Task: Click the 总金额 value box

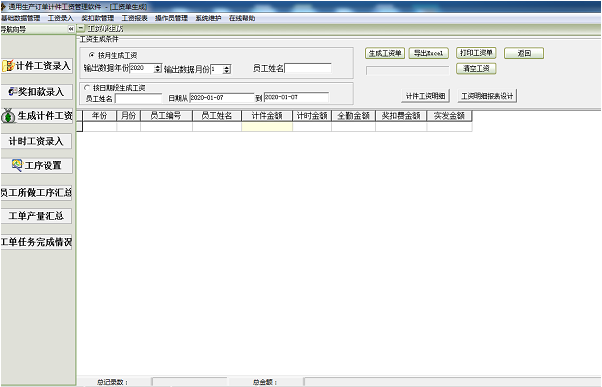Action: click(x=452, y=382)
